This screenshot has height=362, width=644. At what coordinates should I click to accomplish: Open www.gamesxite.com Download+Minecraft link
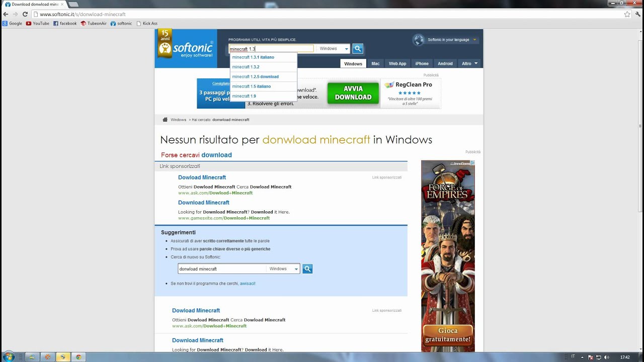[224, 218]
